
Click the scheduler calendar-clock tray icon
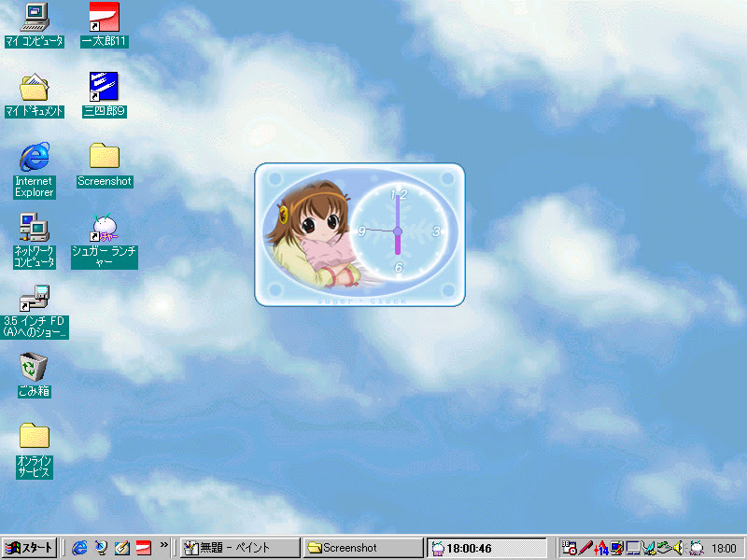[569, 548]
